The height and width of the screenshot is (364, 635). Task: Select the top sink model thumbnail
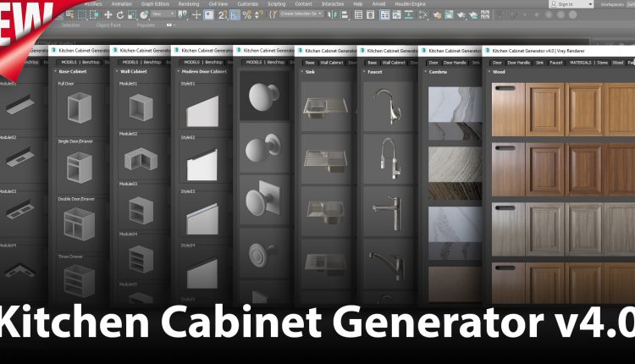pos(323,106)
